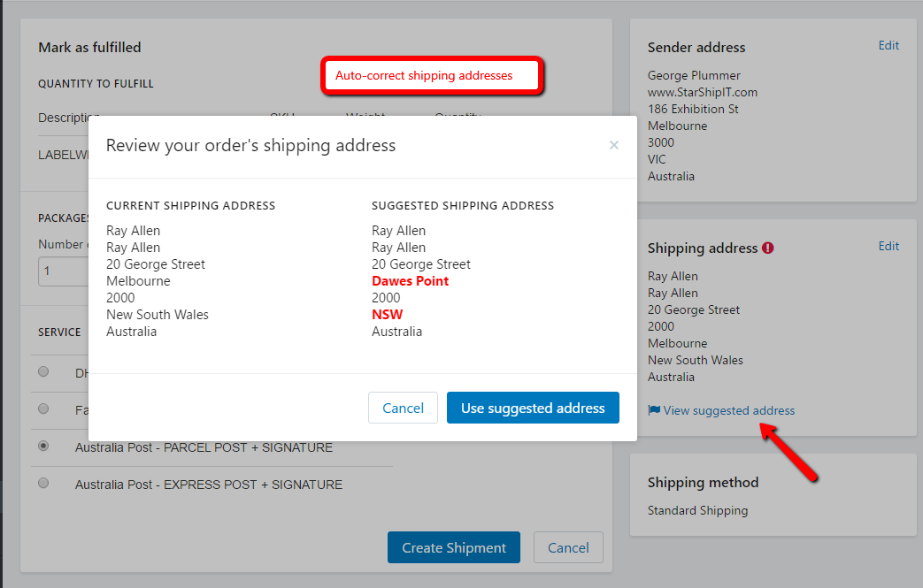The width and height of the screenshot is (923, 588).
Task: Select the Fastway shipping service
Action: (43, 409)
